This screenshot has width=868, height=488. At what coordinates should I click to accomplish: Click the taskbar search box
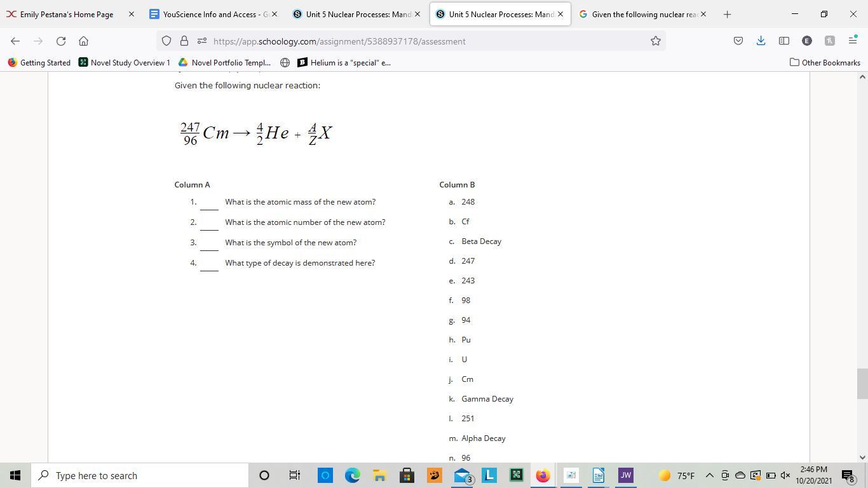coord(139,475)
